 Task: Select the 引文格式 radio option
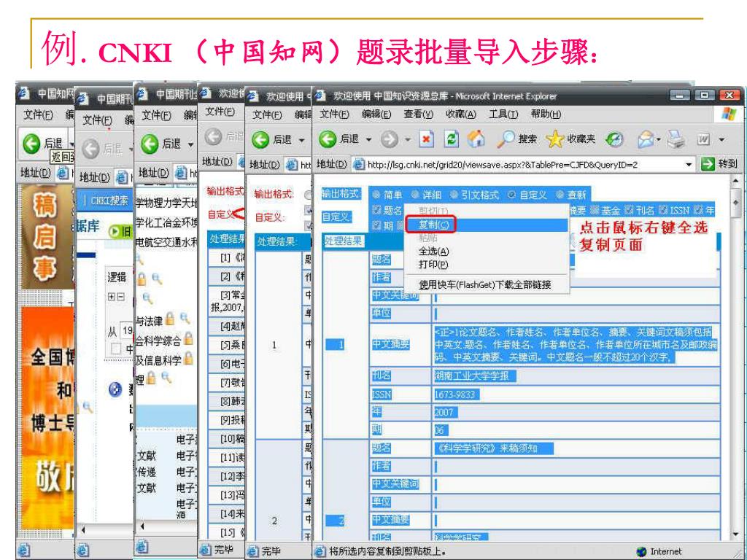[x=454, y=195]
